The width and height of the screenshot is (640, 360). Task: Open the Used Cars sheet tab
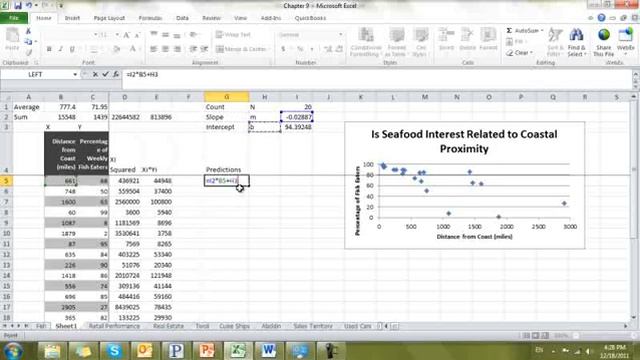358,326
